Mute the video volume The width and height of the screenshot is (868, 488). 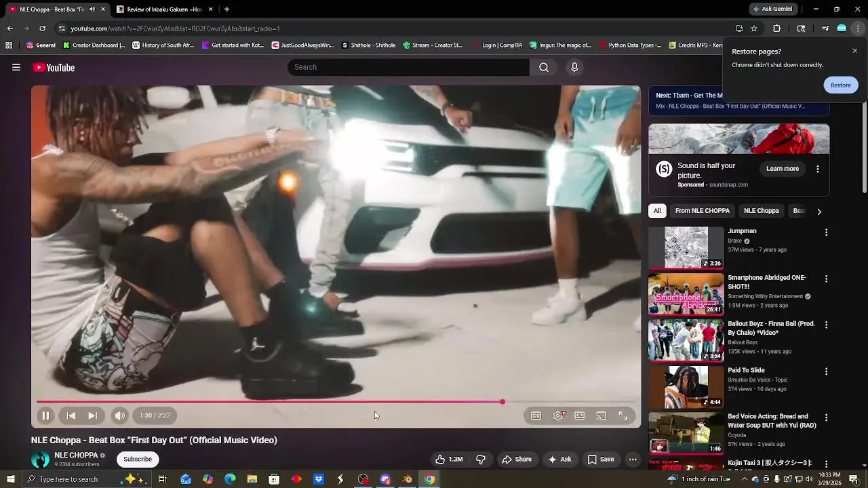click(119, 415)
